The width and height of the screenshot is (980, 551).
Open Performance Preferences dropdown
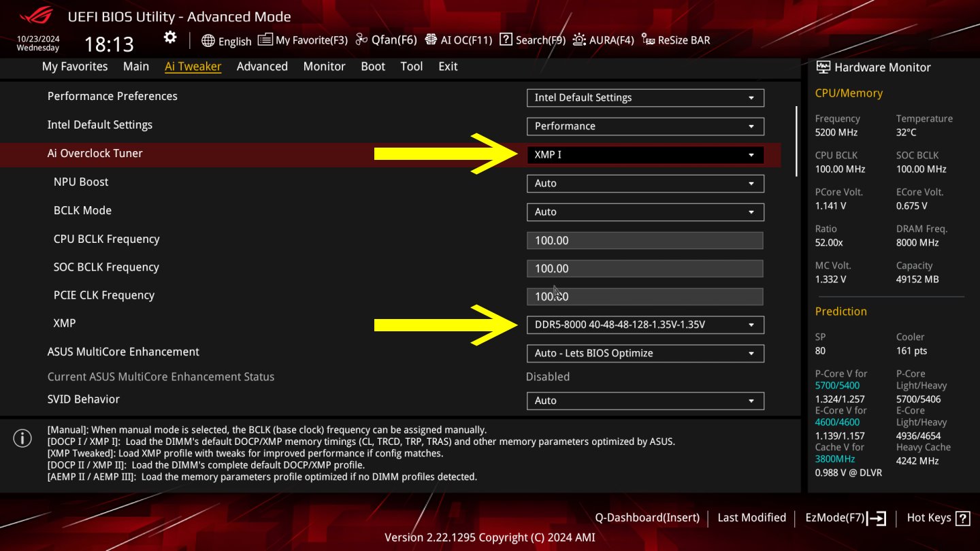click(x=645, y=98)
